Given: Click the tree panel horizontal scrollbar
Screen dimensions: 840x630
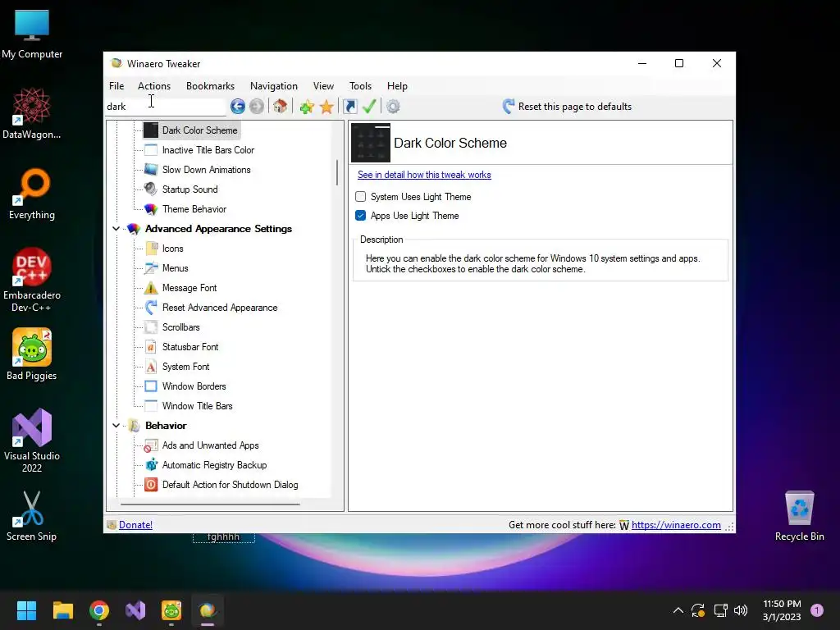Looking at the screenshot, I should click(x=210, y=504).
